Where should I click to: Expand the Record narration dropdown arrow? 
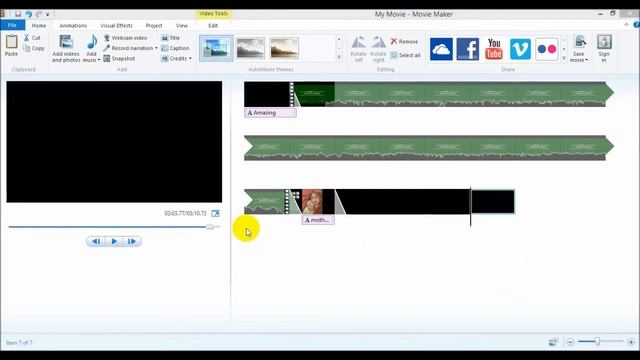coord(156,48)
